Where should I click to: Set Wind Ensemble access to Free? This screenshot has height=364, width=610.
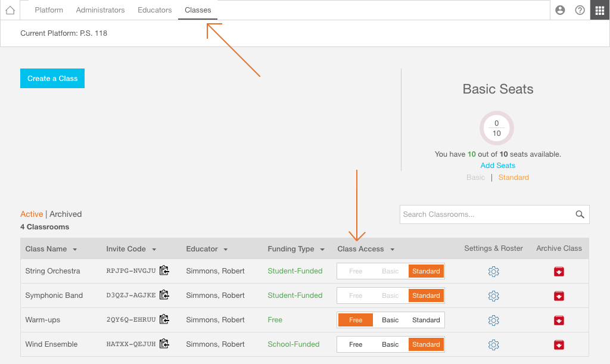[x=356, y=344]
